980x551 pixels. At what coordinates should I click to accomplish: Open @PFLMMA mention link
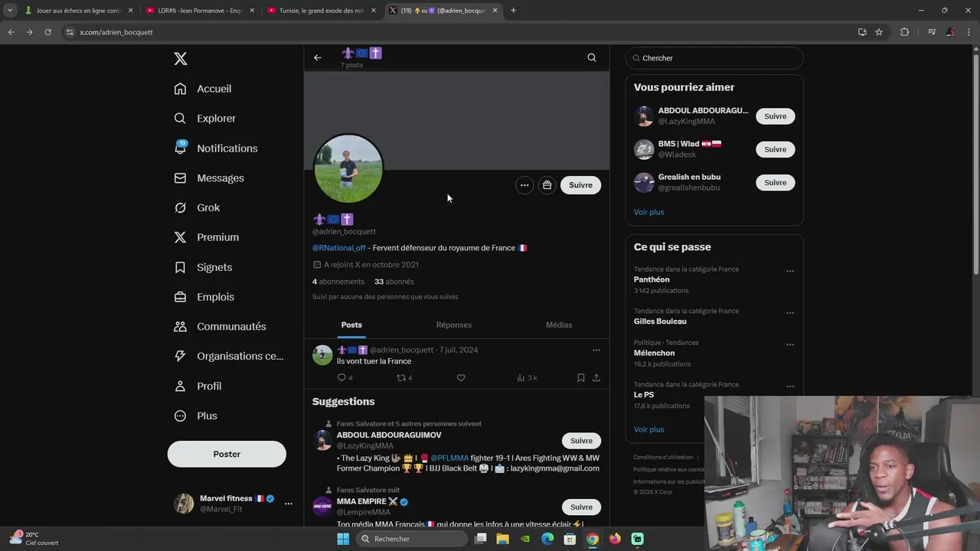[449, 458]
